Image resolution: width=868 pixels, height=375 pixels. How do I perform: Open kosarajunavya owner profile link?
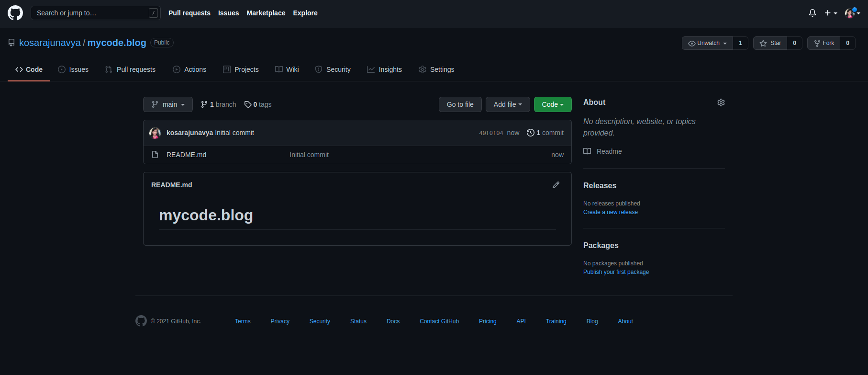pos(50,43)
